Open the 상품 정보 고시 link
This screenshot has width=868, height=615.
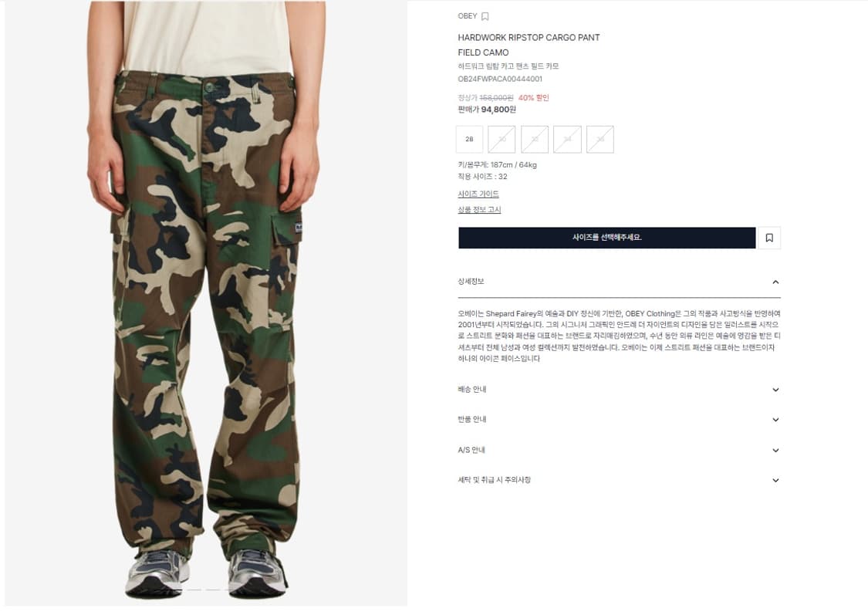pos(479,209)
